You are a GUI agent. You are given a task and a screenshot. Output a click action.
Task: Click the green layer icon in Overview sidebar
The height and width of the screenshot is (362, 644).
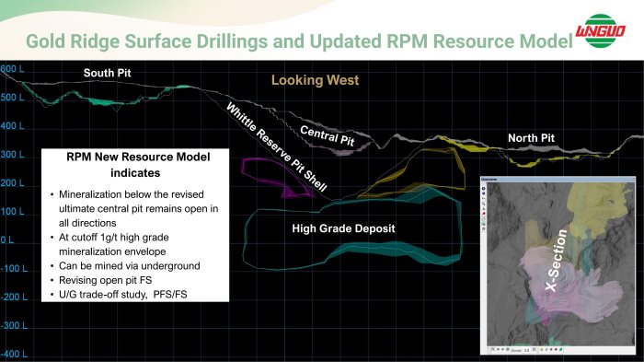[484, 224]
